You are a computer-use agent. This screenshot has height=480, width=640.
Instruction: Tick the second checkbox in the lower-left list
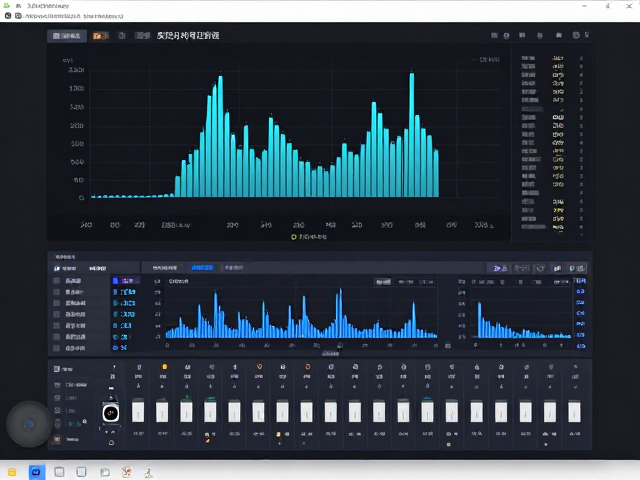(57, 292)
